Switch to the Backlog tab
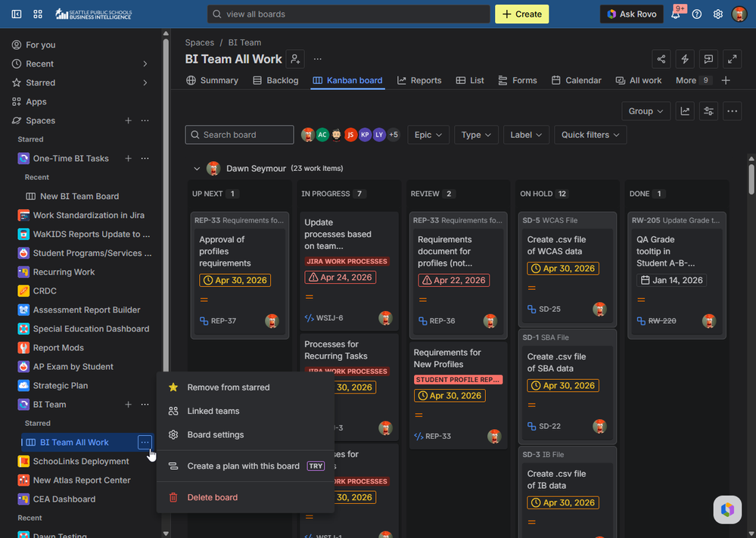This screenshot has width=756, height=538. point(275,80)
